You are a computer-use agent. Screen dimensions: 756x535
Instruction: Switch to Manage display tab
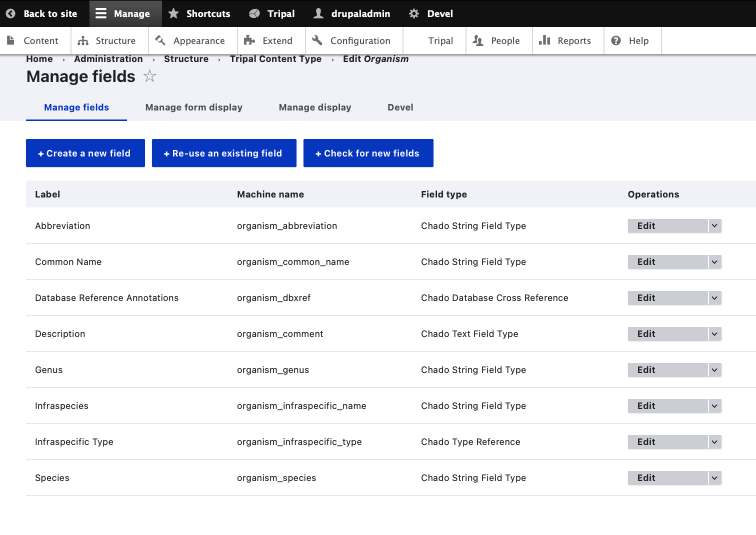click(315, 107)
